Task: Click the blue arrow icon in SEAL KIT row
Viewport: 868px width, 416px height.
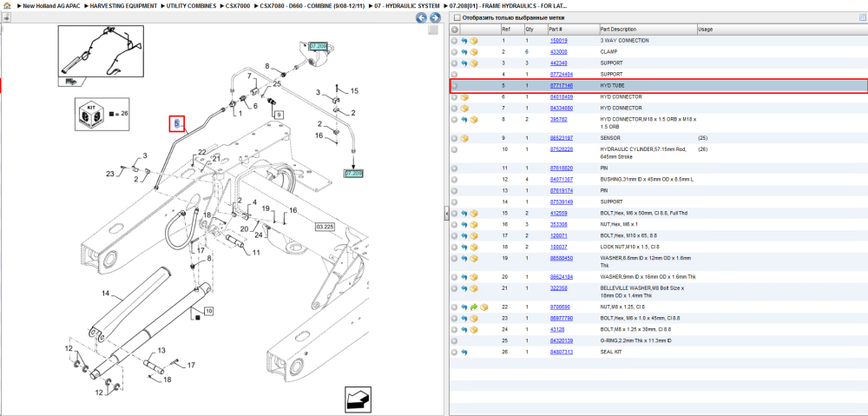Action: click(x=464, y=353)
